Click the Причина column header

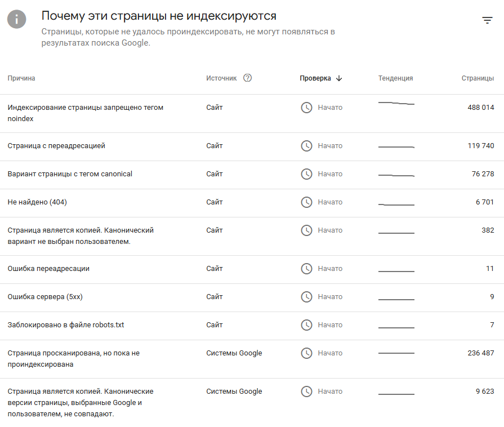21,78
